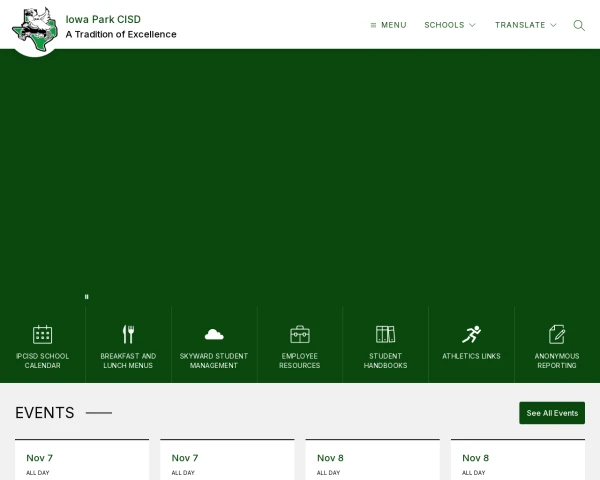This screenshot has height=480, width=600.
Task: Click the Iowa Park CISD hawk logo
Action: click(34, 28)
